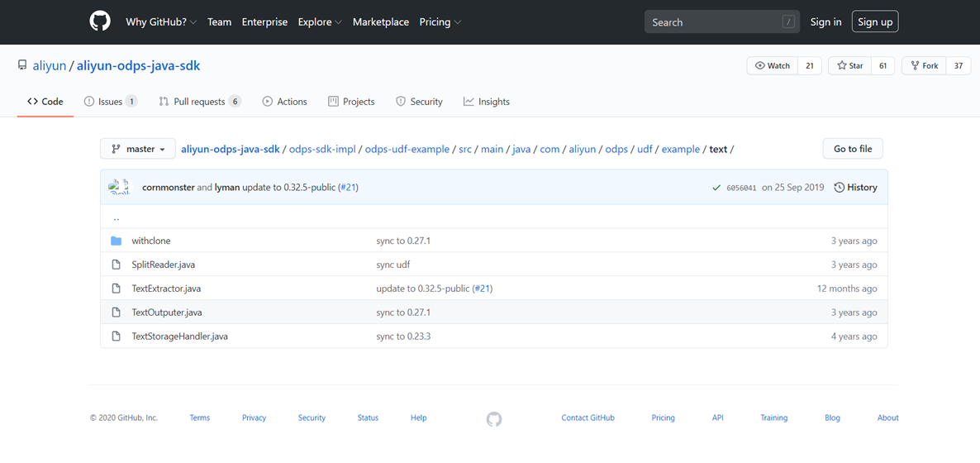Image resolution: width=980 pixels, height=463 pixels.
Task: Open cornmonster's profile link
Action: click(168, 187)
